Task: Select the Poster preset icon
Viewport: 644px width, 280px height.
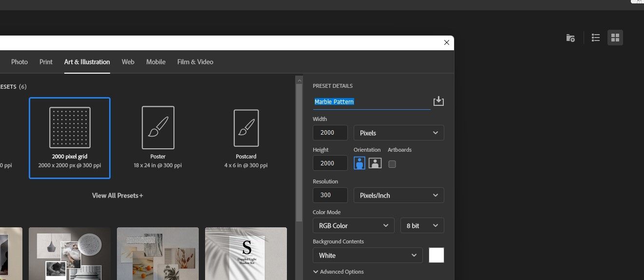Action: 158,128
